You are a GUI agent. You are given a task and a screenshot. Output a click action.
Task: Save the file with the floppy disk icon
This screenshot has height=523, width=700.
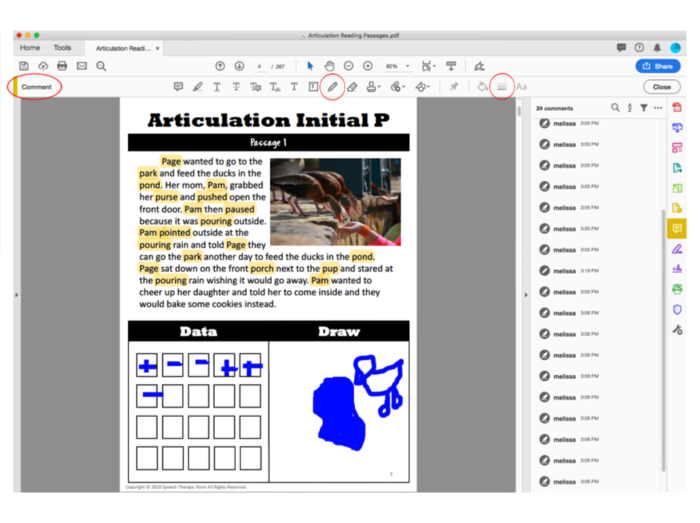tap(24, 66)
